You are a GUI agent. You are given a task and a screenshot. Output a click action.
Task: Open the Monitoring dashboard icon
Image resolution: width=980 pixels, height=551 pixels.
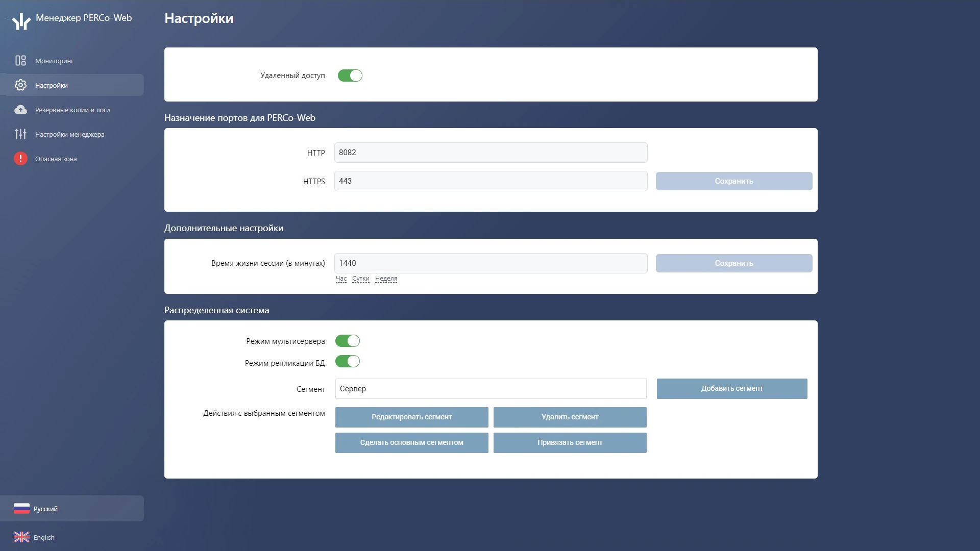20,61
